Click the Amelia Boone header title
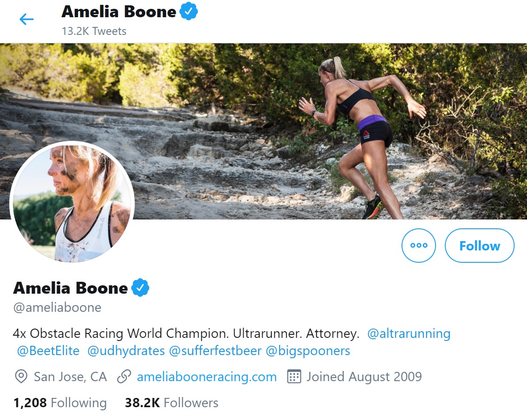Image resolution: width=527 pixels, height=420 pixels. (x=118, y=12)
